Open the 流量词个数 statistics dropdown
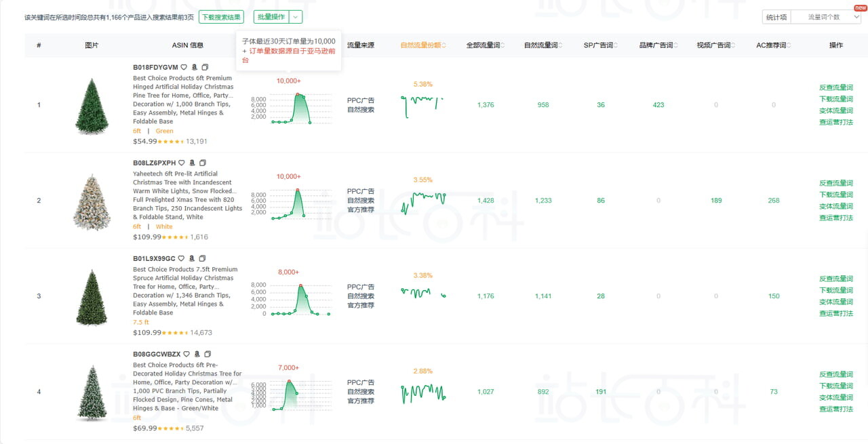This screenshot has width=868, height=444. [825, 17]
